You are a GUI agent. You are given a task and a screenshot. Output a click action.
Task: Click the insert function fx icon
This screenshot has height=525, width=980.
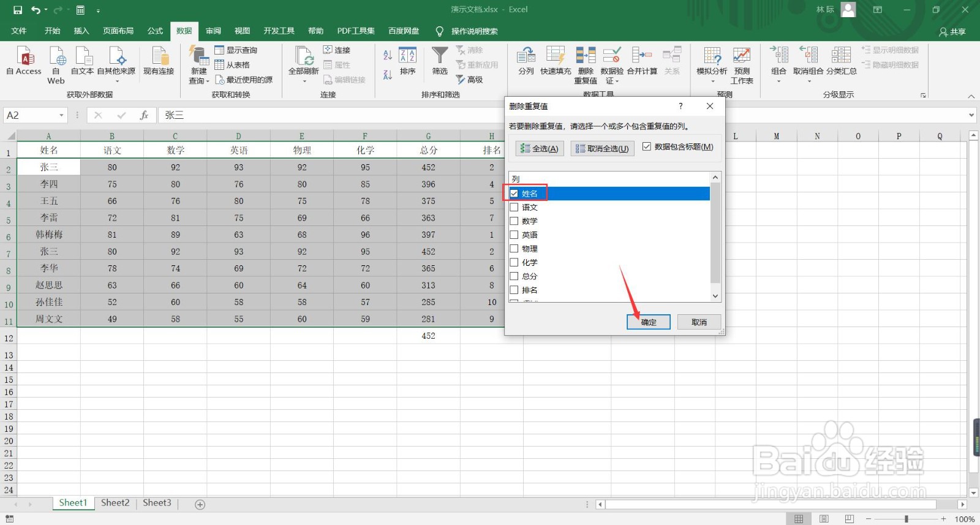coord(145,115)
